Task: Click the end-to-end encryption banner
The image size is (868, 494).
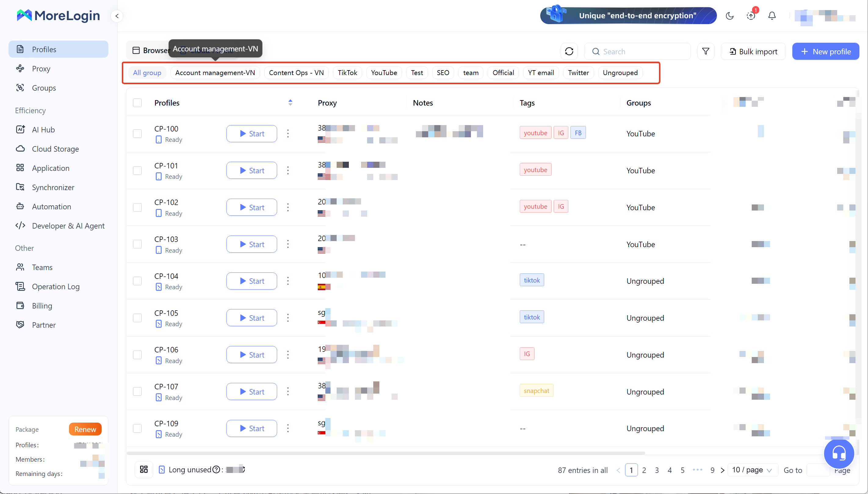Action: pos(628,16)
